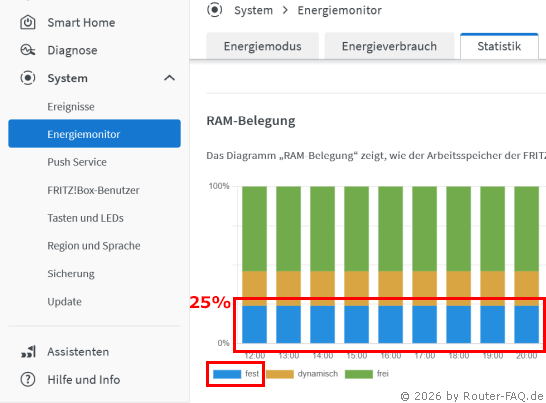Click System in the breadcrumb
Viewport: 546px width, 403px height.
click(x=254, y=10)
